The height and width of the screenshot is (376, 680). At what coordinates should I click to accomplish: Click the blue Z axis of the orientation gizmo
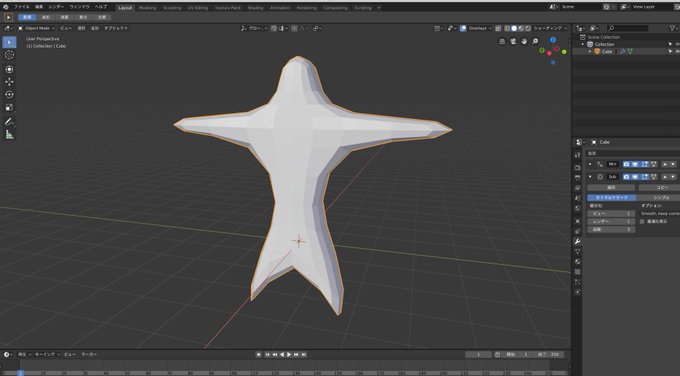coord(553,40)
